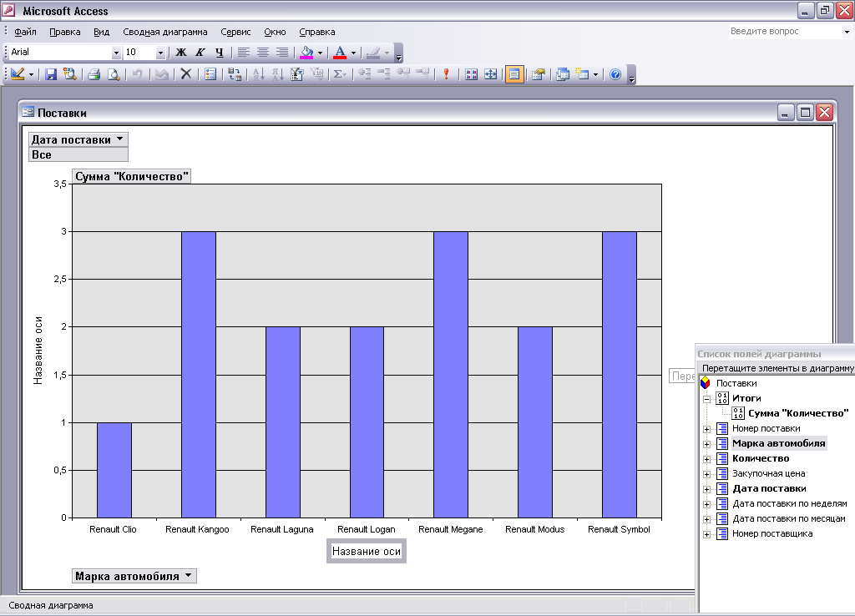The height and width of the screenshot is (616, 855).
Task: Click the New Object icon
Action: 583,74
